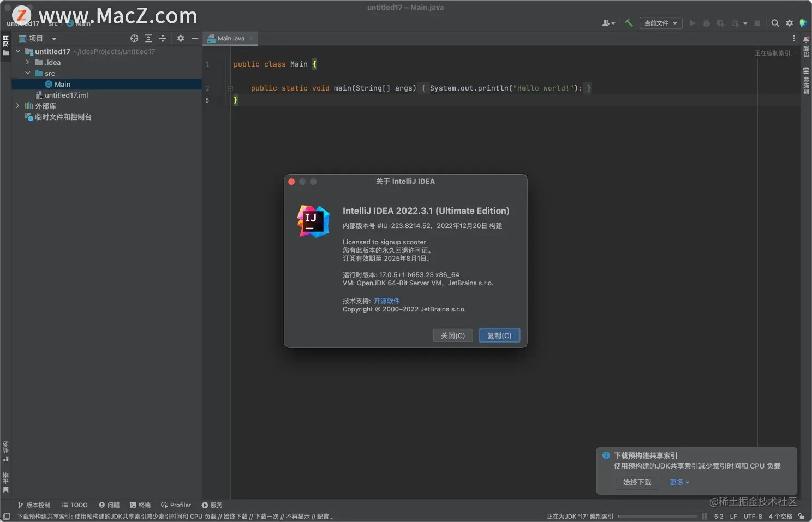Open the 数据库 database tool window
This screenshot has width=812, height=522.
tap(806, 81)
